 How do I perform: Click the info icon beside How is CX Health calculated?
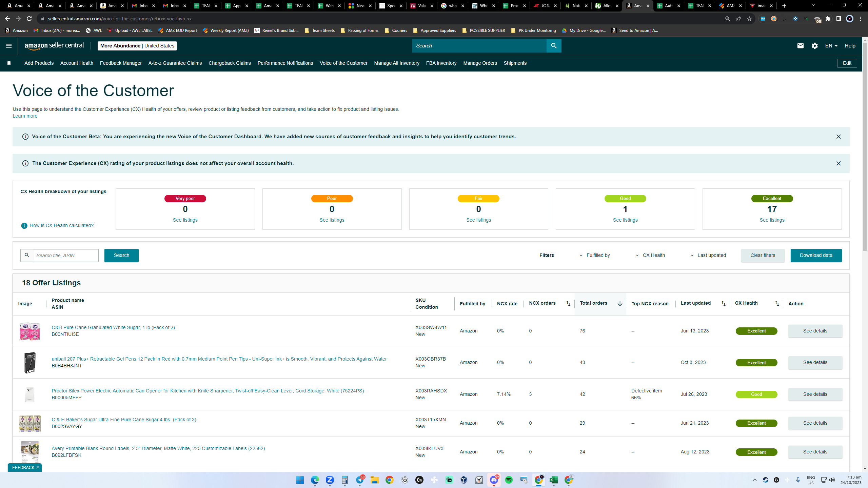pyautogui.click(x=24, y=226)
